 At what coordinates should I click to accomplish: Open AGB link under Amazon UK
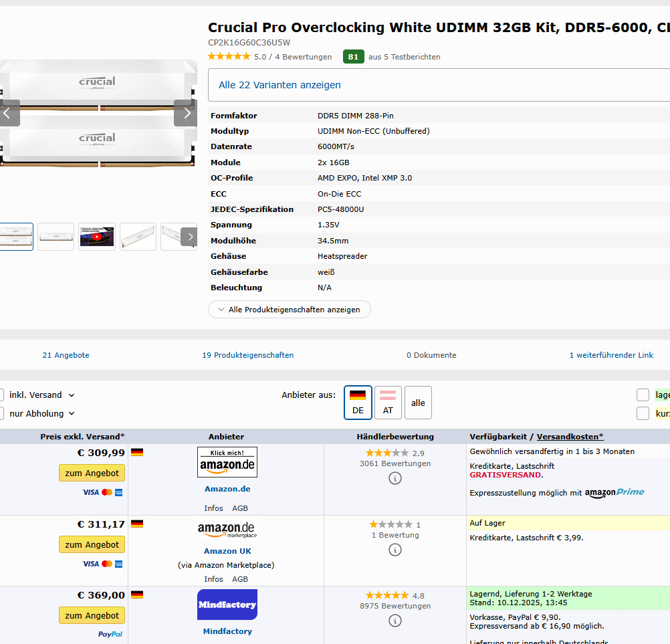click(240, 579)
